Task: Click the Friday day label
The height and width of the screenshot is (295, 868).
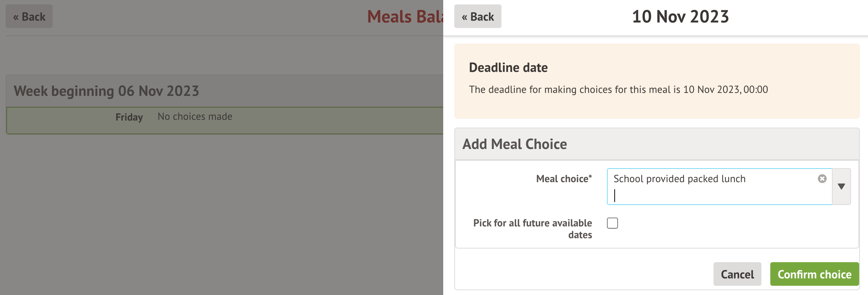Action: 129,117
